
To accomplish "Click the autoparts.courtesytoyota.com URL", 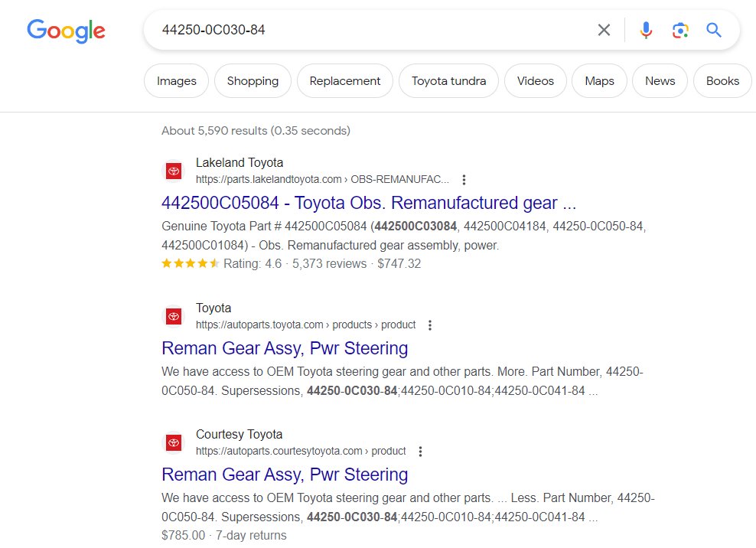I will tap(301, 451).
